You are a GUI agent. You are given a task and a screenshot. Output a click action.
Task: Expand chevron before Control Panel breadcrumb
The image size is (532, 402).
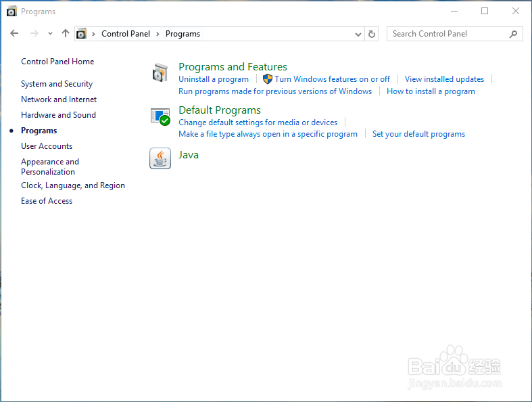(93, 34)
